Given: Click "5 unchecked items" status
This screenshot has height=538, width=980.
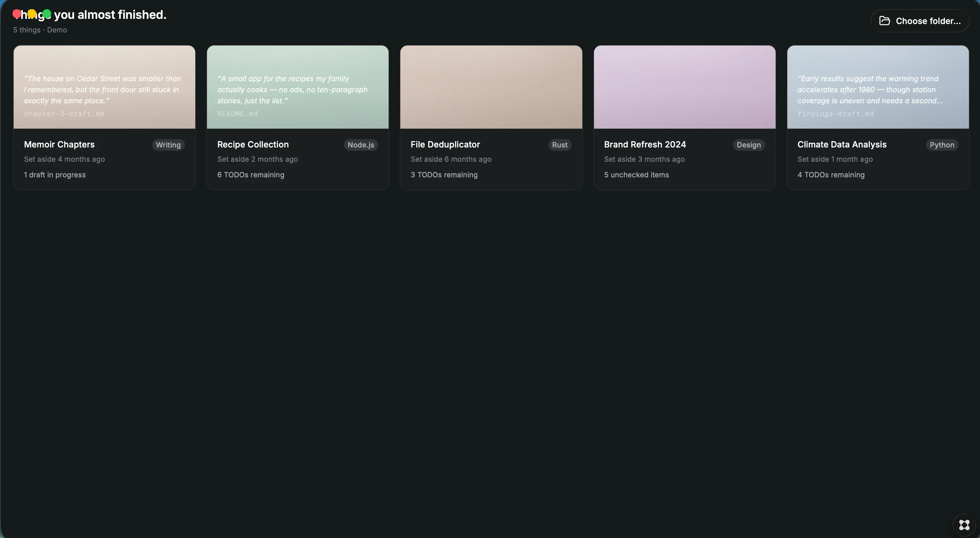Looking at the screenshot, I should pos(637,175).
